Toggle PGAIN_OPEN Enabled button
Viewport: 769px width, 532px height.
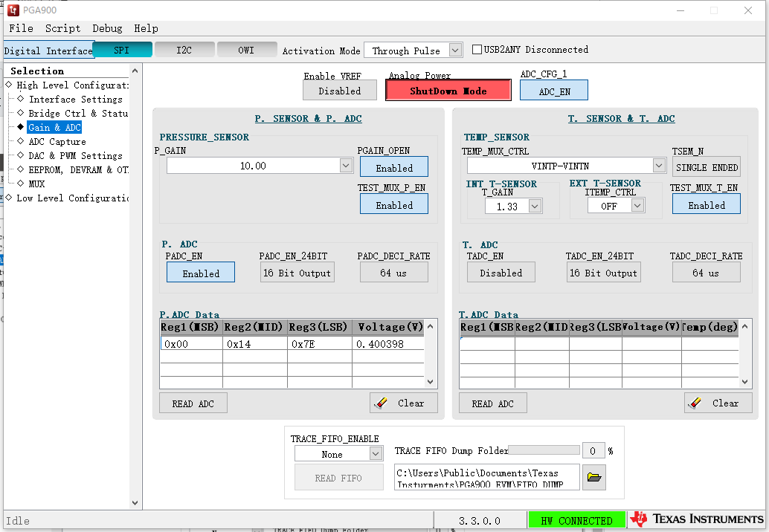(394, 167)
